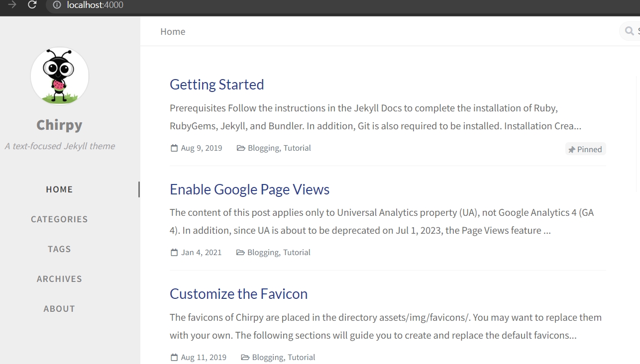Click the calendar icon beside Jan 4, 2021

point(174,253)
